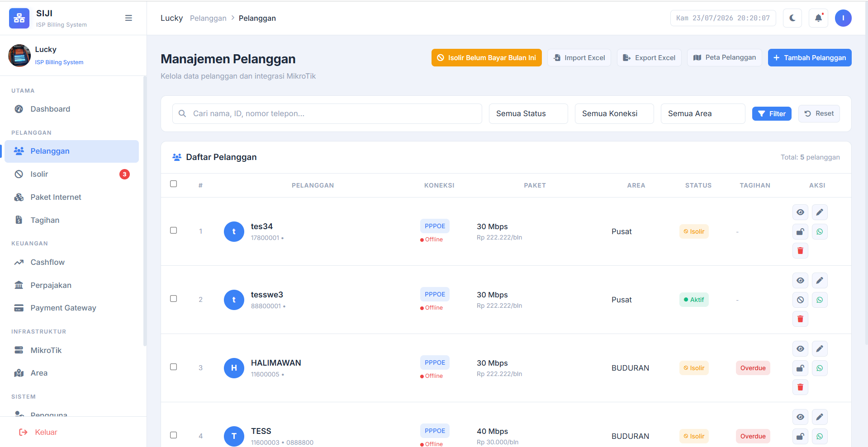View tesswe3 details with eye icon
This screenshot has height=447, width=868.
pos(800,281)
